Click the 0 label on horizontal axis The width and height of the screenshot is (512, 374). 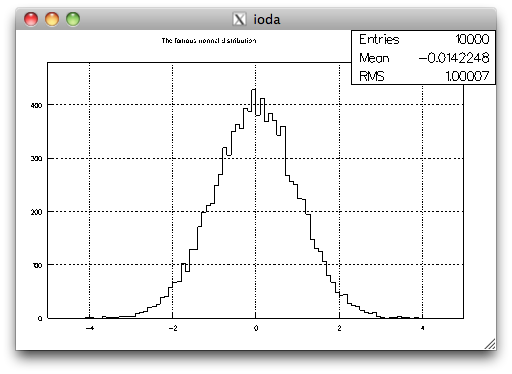click(x=256, y=328)
